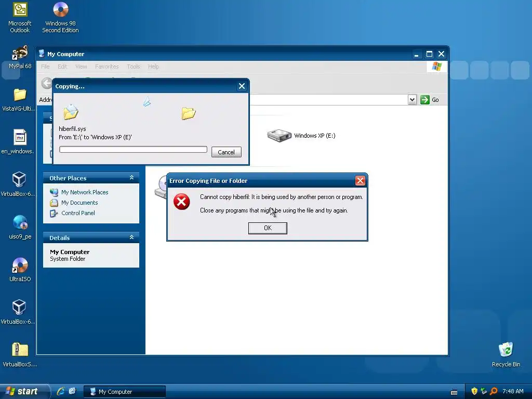Click the source open-folder icon in Copying dialog

tap(71, 112)
